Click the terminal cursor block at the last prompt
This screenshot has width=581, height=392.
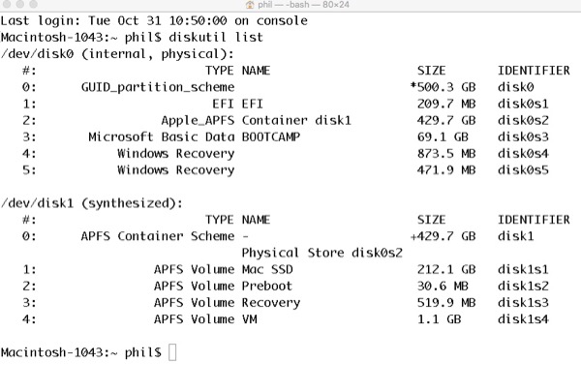point(173,352)
